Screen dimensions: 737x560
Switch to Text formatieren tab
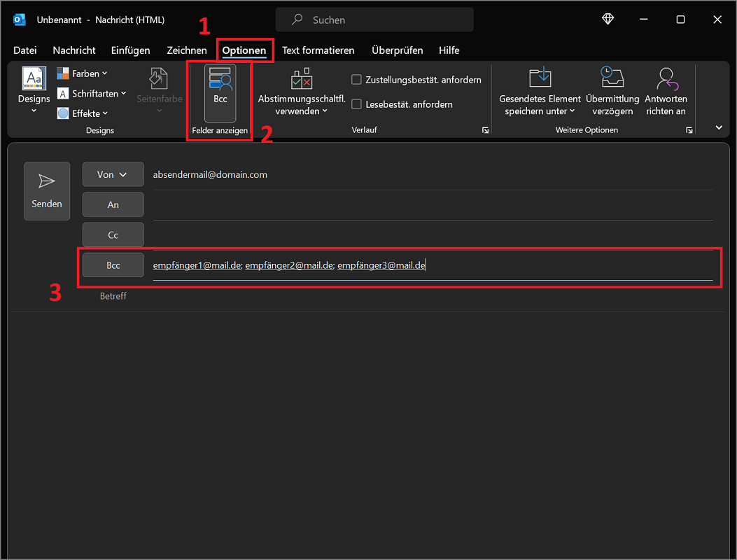click(318, 50)
